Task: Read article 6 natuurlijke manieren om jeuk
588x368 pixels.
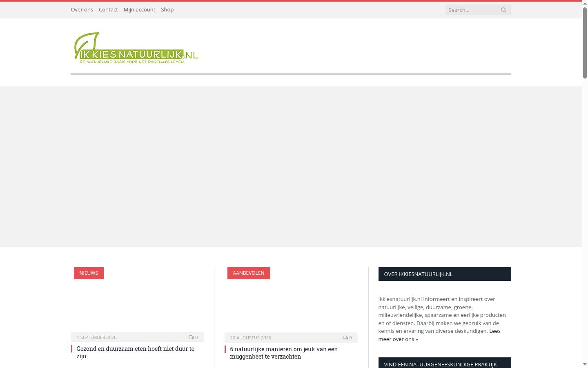Action: click(284, 353)
